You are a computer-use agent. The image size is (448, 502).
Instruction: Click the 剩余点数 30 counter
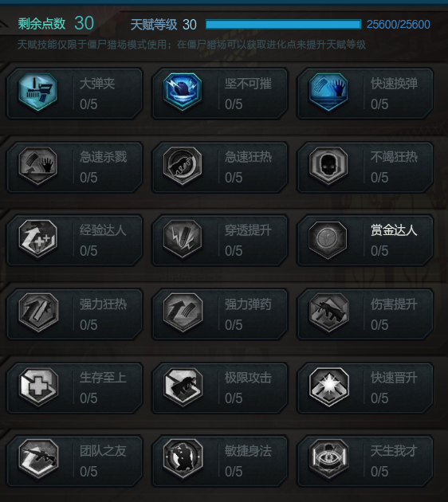click(x=56, y=23)
